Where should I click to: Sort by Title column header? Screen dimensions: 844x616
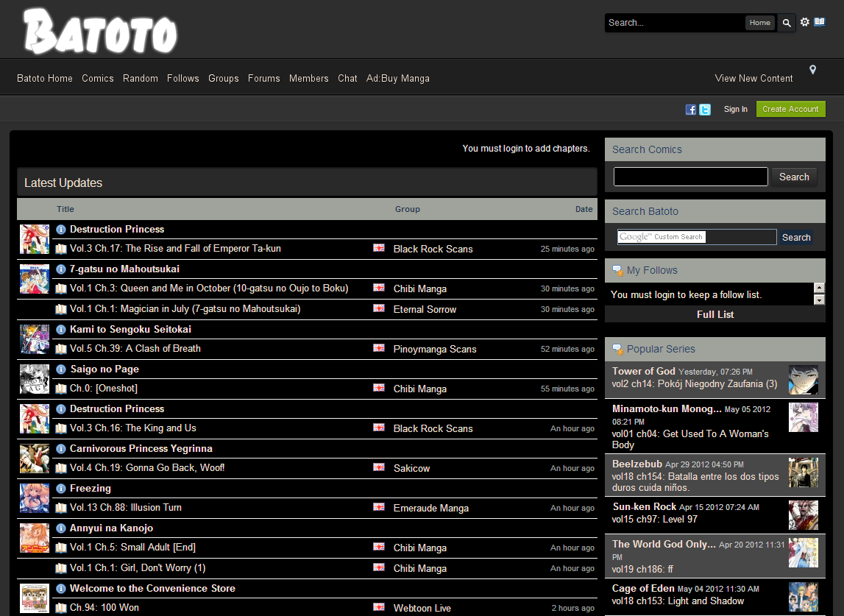(65, 209)
